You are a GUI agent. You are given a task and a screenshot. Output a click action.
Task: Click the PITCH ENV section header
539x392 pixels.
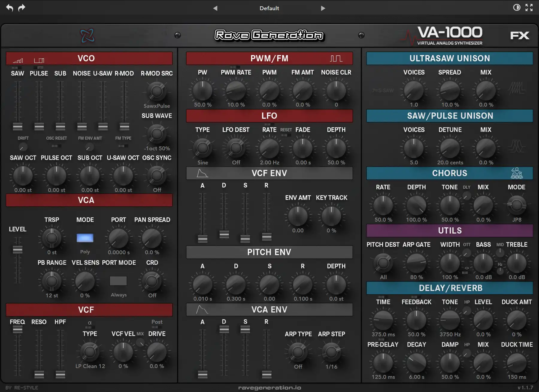[269, 252]
